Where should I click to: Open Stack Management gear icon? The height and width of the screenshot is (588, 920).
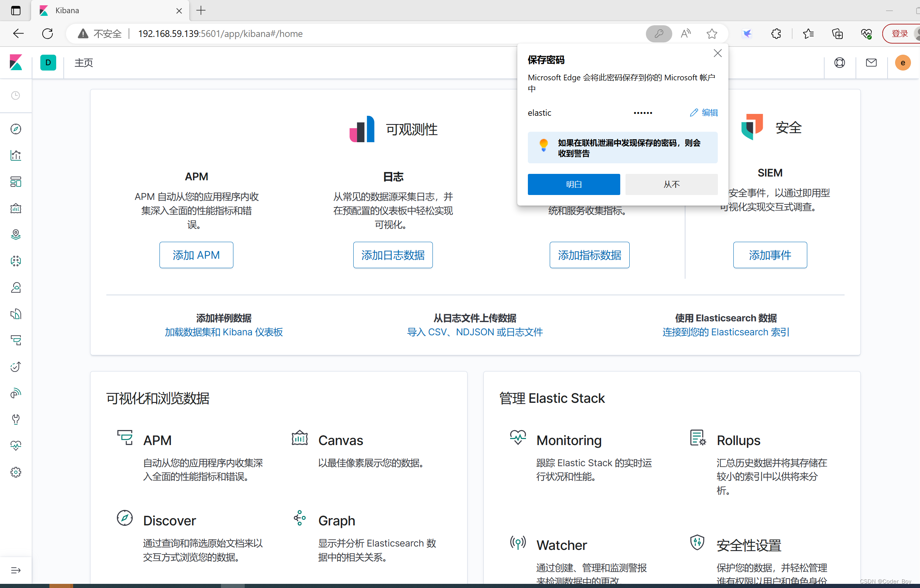[16, 472]
